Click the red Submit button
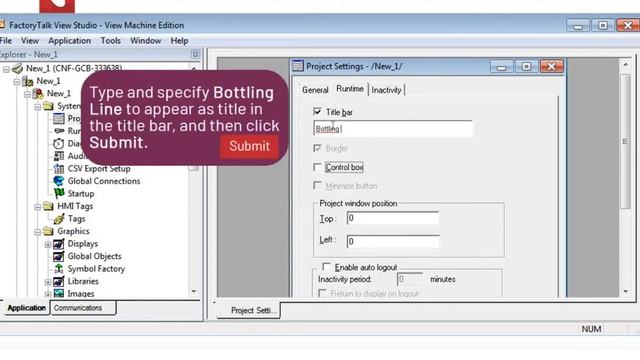Viewport: 640px width, 360px height. point(249,146)
